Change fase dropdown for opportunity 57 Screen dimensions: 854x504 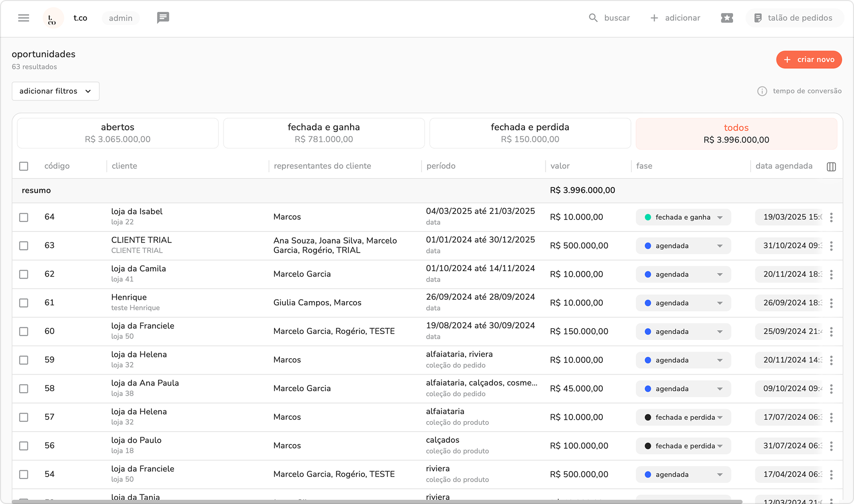click(x=683, y=418)
